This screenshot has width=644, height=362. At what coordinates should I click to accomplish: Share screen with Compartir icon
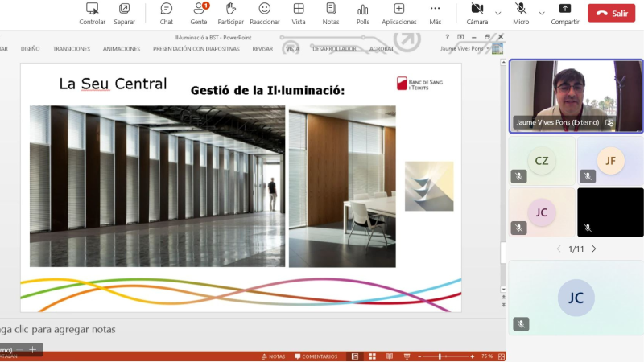click(565, 14)
